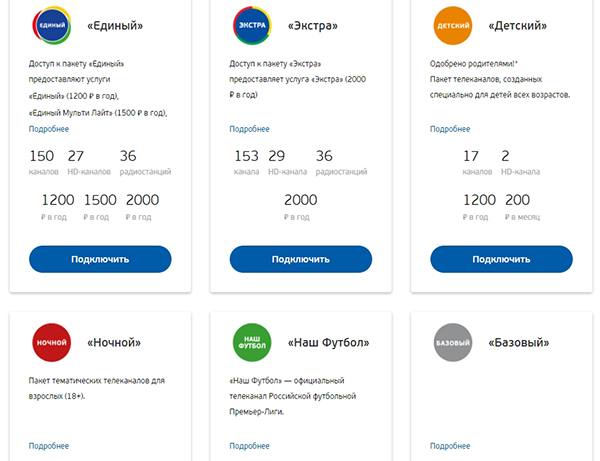Click the «Базовый» package title text

519,343
